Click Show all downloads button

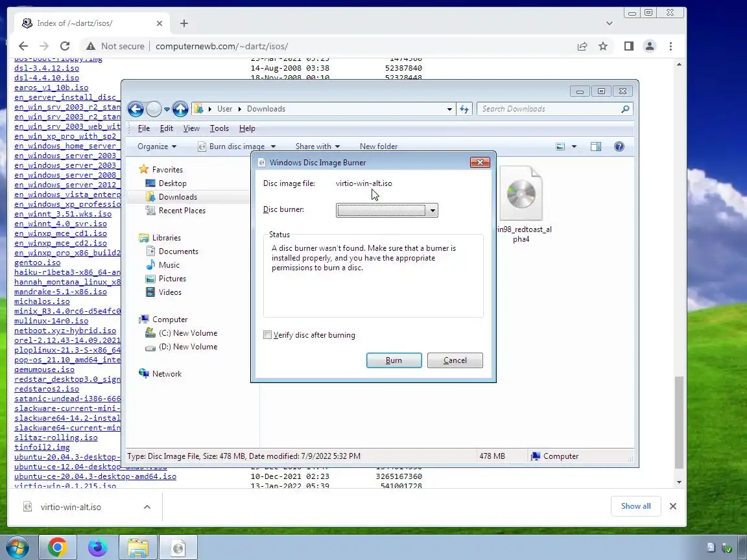click(x=635, y=506)
